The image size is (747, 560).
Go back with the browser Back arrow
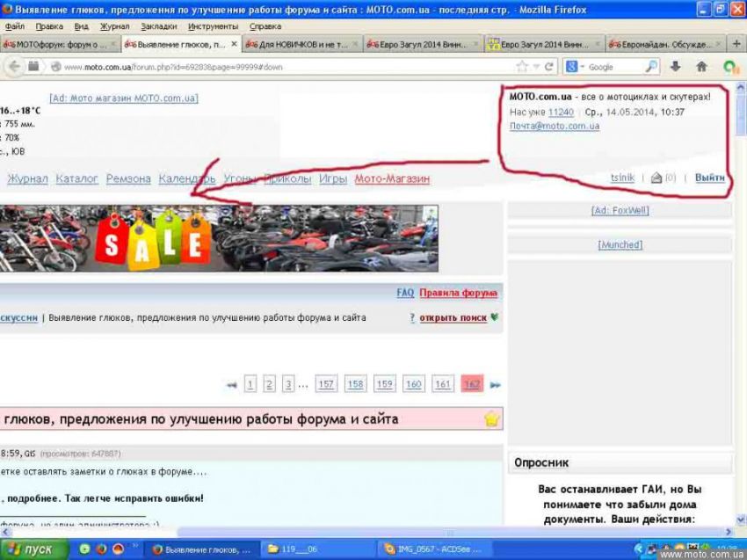(x=14, y=66)
